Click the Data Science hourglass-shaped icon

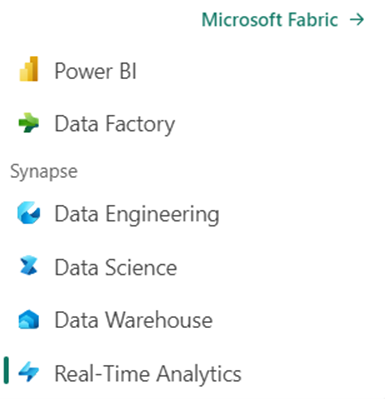pyautogui.click(x=29, y=266)
